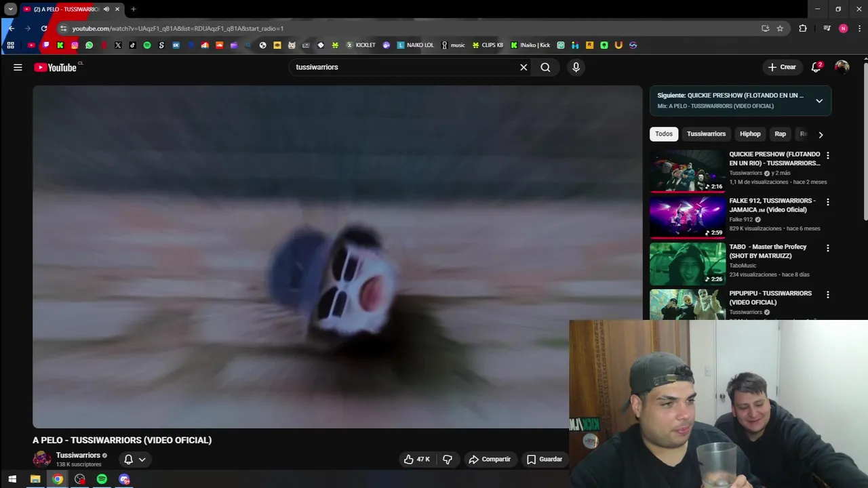Open options for FALKE 912 video
Viewport: 868px width, 488px height.
tap(827, 202)
